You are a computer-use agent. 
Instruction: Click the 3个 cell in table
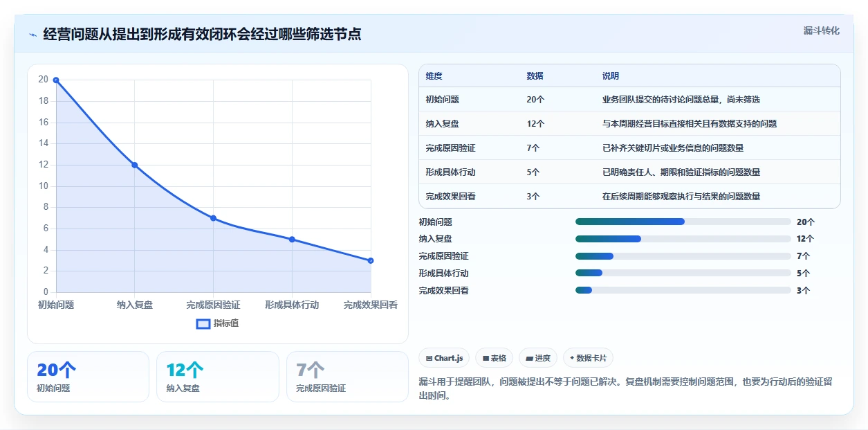tap(533, 197)
